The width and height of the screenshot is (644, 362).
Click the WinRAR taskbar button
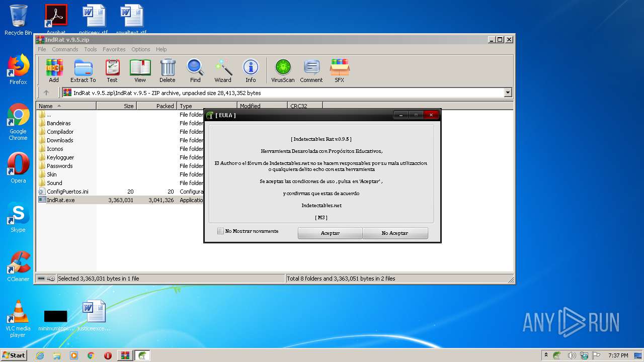pos(125,355)
